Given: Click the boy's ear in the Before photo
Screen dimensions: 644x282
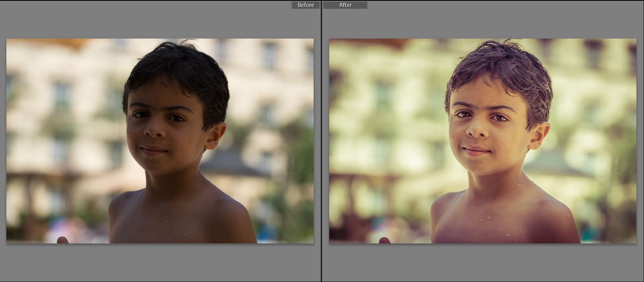Looking at the screenshot, I should (216, 135).
